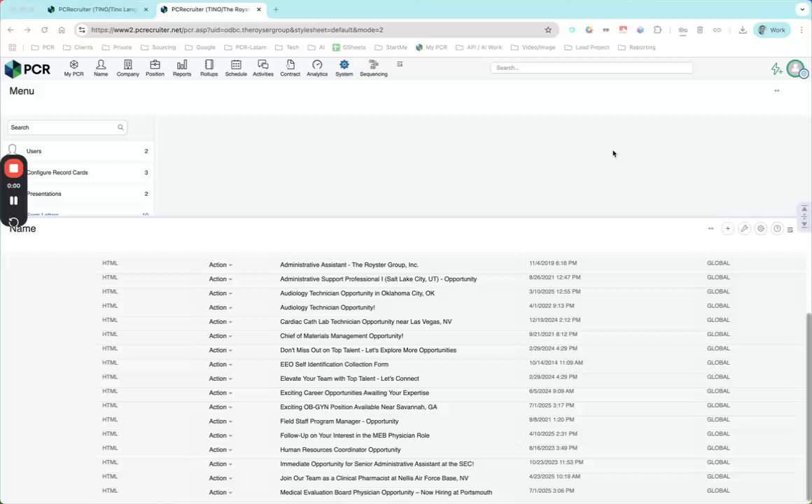Viewport: 812px width, 504px height.
Task: Open the PCR-Latam bookmarks folder
Action: tap(246, 47)
